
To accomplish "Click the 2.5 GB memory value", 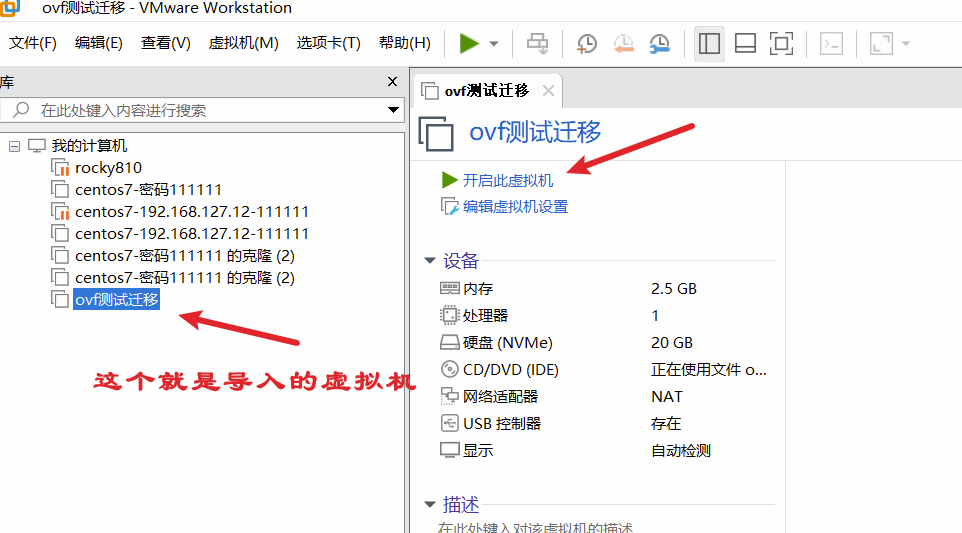I will tap(674, 288).
